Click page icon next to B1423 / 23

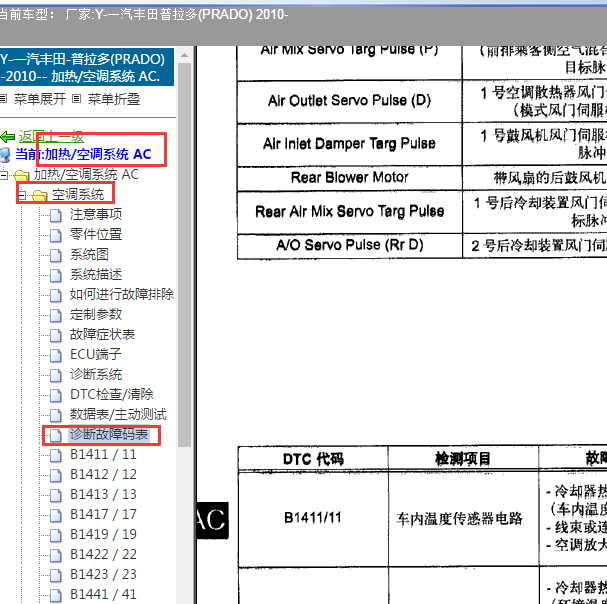point(56,575)
